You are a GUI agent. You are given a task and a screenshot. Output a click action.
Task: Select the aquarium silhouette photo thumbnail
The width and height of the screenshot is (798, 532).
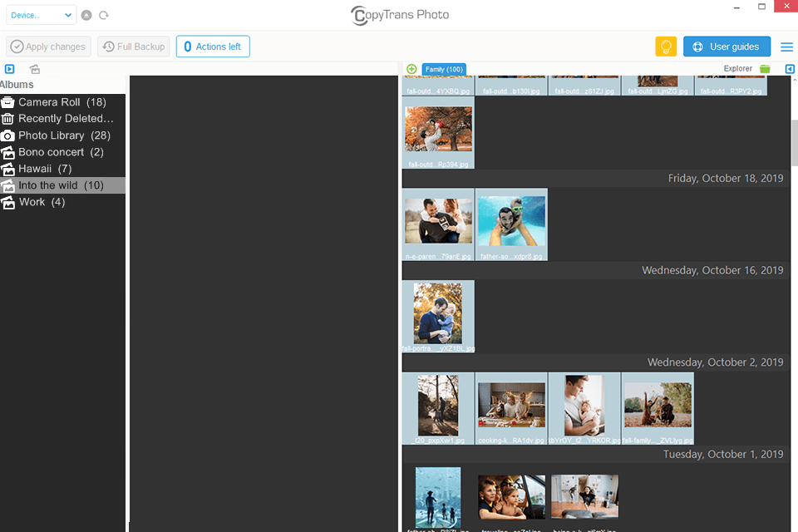(438, 498)
